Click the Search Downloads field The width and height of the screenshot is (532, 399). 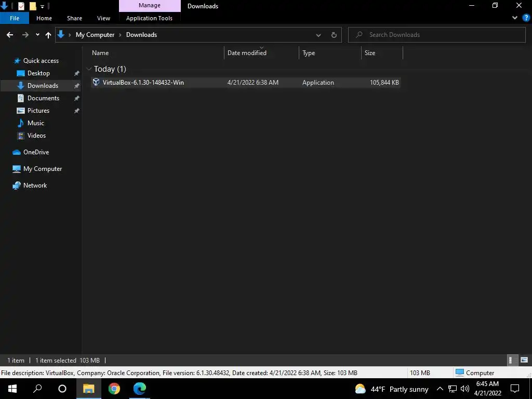pyautogui.click(x=436, y=35)
